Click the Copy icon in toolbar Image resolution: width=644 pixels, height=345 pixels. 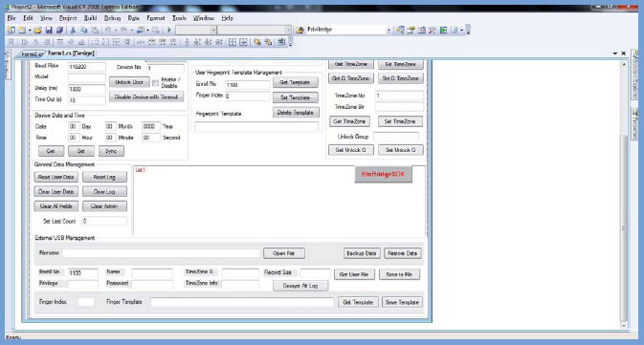point(84,30)
